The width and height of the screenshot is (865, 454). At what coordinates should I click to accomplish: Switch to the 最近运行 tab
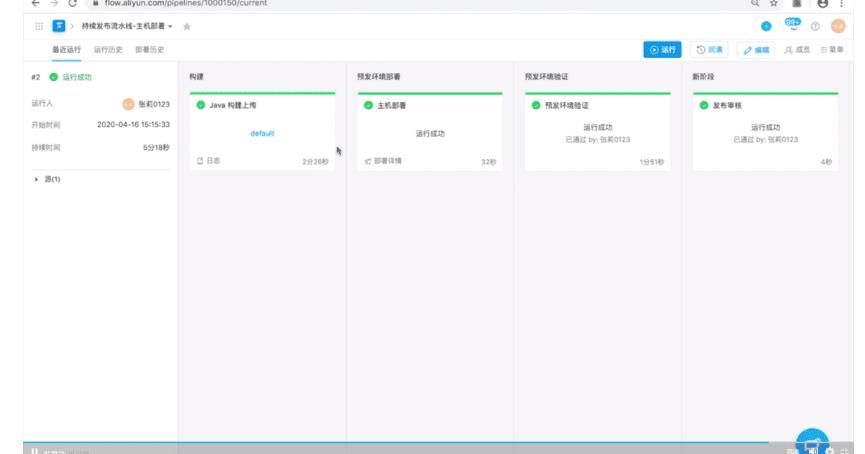pyautogui.click(x=67, y=50)
